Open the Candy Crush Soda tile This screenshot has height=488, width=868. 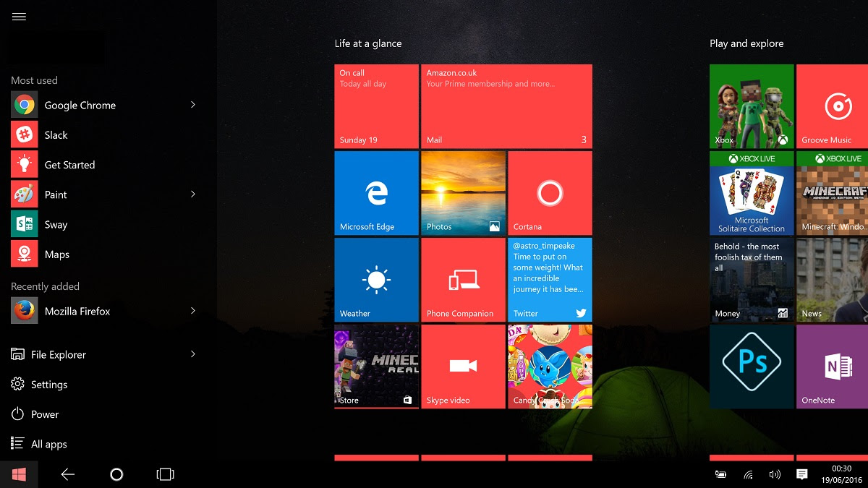(550, 367)
